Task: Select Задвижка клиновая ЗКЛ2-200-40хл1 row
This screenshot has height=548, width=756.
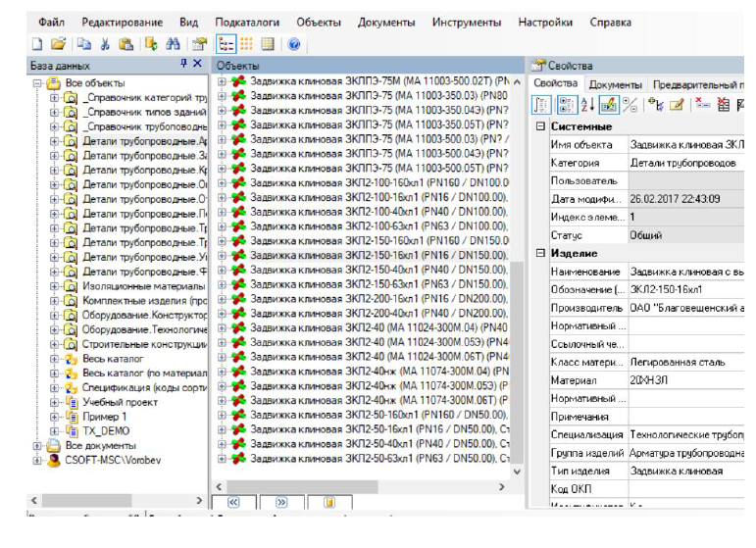Action: point(378,314)
